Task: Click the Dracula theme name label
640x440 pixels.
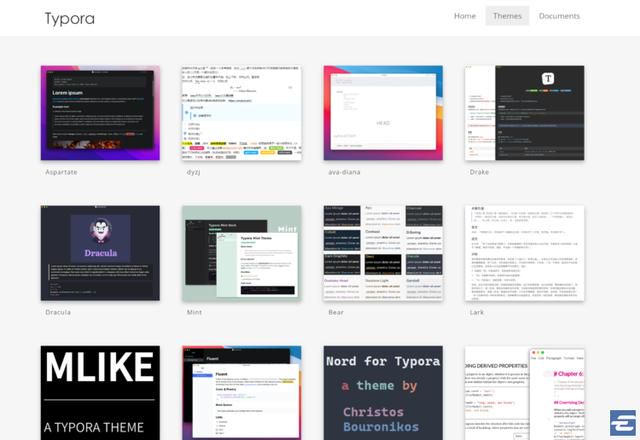Action: click(58, 312)
